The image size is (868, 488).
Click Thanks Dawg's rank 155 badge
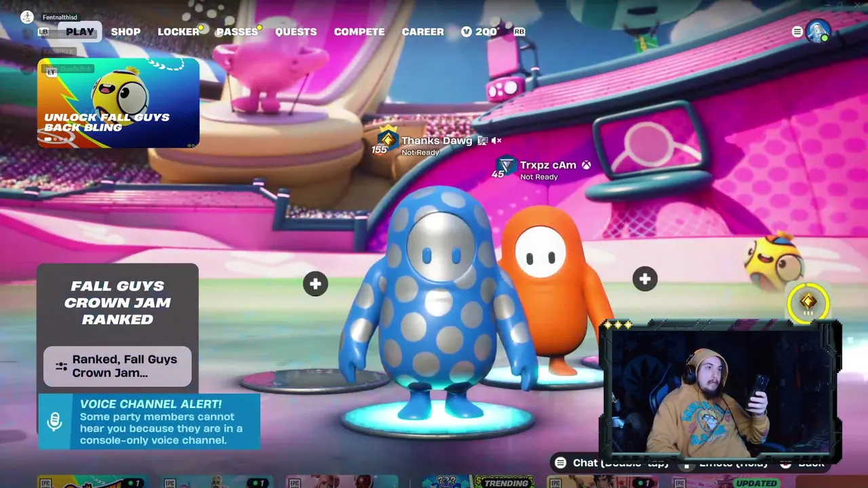pos(385,141)
